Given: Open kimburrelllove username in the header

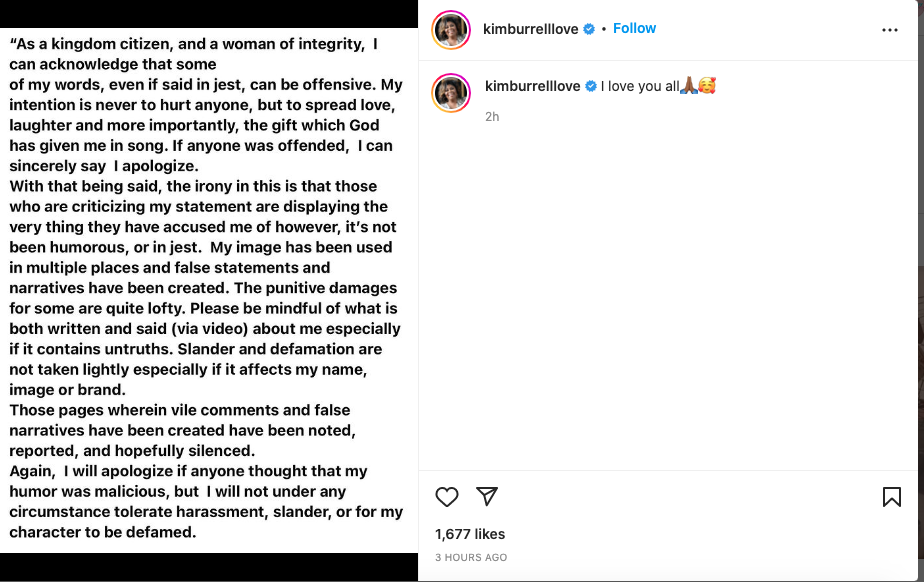Looking at the screenshot, I should tap(530, 29).
